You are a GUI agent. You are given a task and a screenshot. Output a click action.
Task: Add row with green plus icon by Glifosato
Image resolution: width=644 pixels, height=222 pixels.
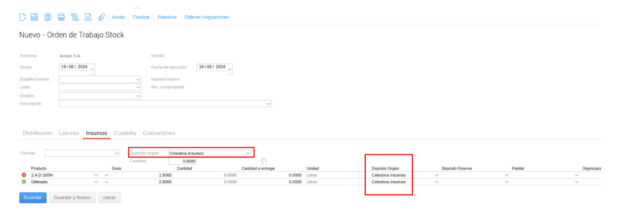click(24, 182)
